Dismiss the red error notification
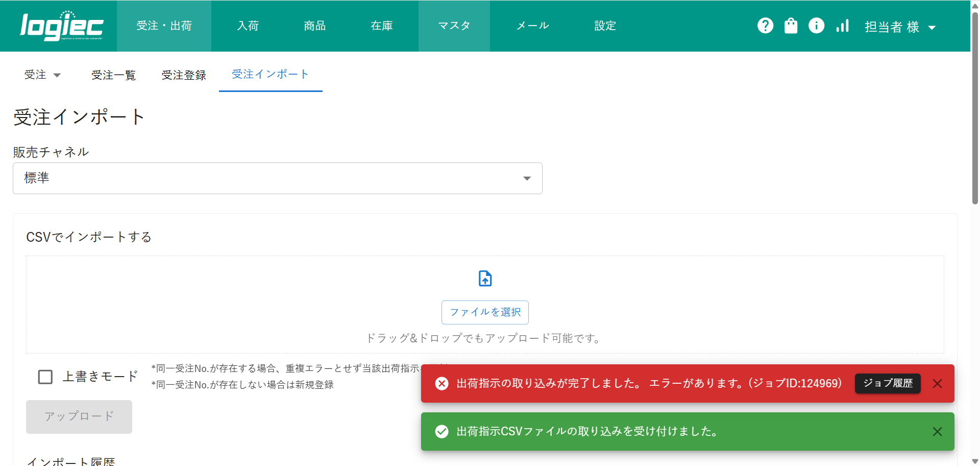Image resolution: width=980 pixels, height=466 pixels. [937, 384]
